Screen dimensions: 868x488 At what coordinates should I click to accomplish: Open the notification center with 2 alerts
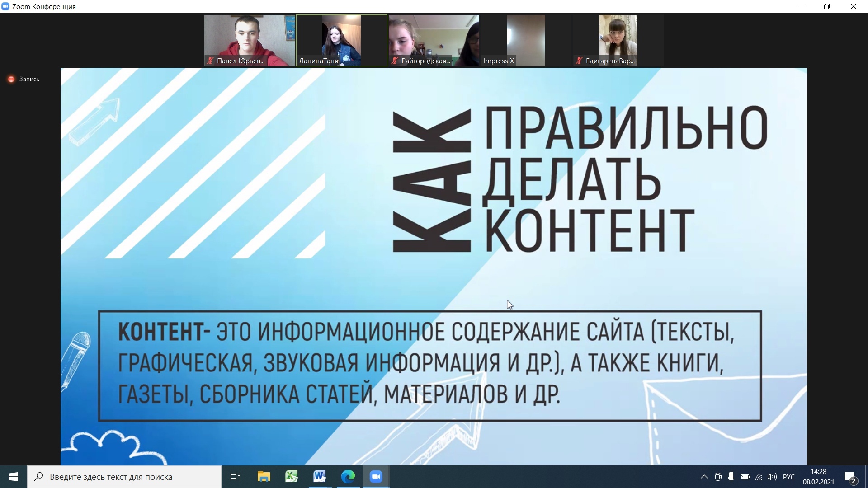850,477
